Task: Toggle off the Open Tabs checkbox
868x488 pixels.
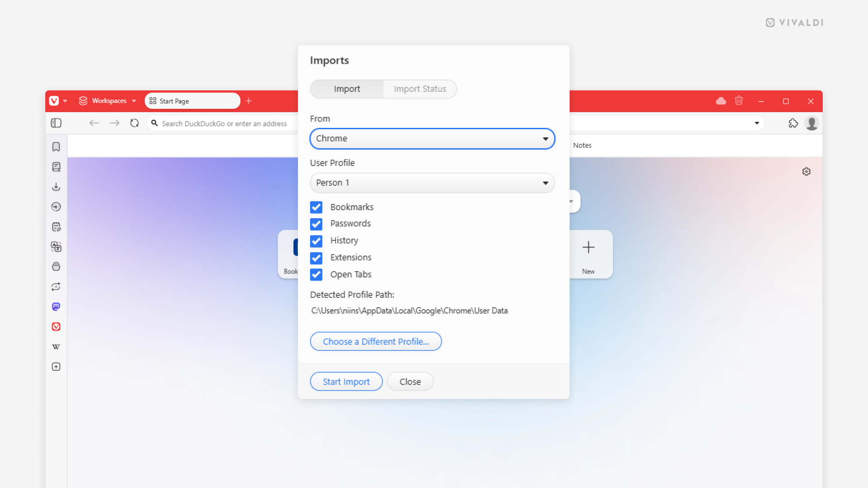Action: tap(316, 274)
